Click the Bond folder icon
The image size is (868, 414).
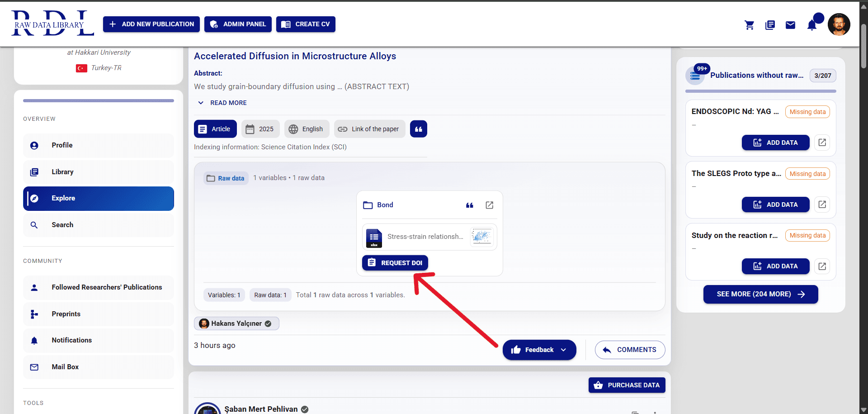coord(368,205)
